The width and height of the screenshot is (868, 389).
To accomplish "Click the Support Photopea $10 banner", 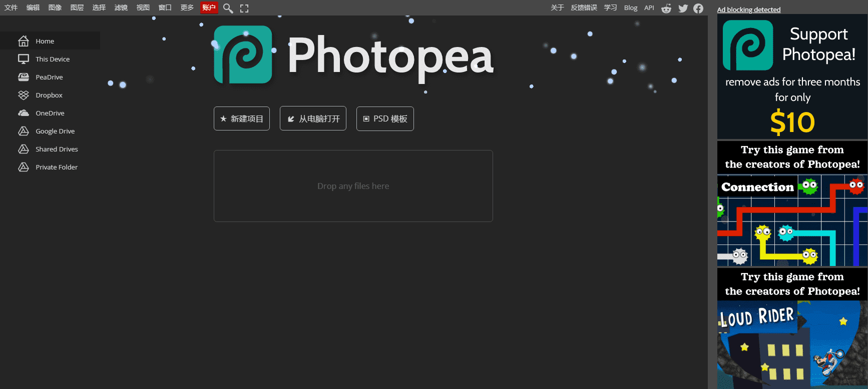I will pos(792,76).
